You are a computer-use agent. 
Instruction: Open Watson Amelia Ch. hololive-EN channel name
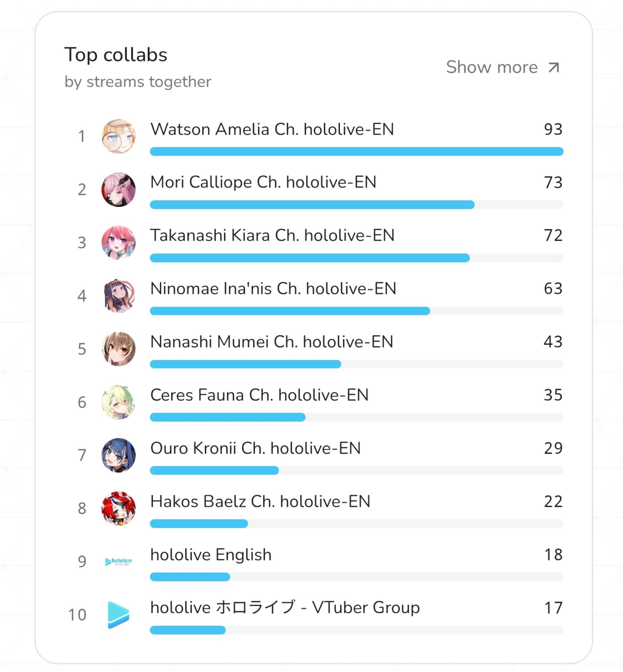[x=272, y=129]
